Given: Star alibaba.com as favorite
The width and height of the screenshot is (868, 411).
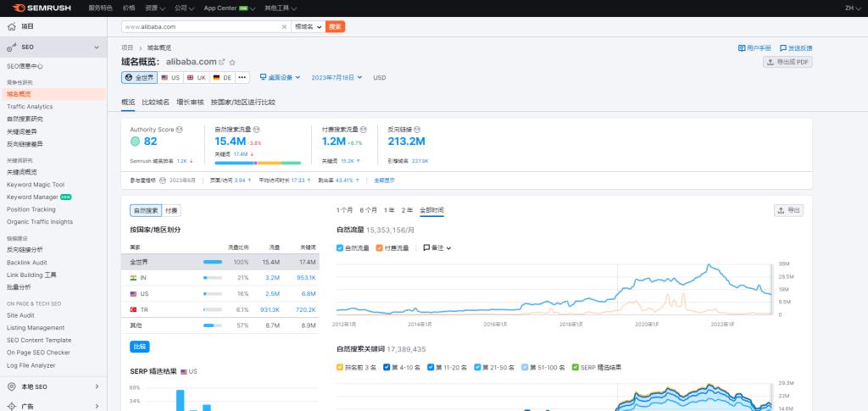Looking at the screenshot, I should point(232,62).
